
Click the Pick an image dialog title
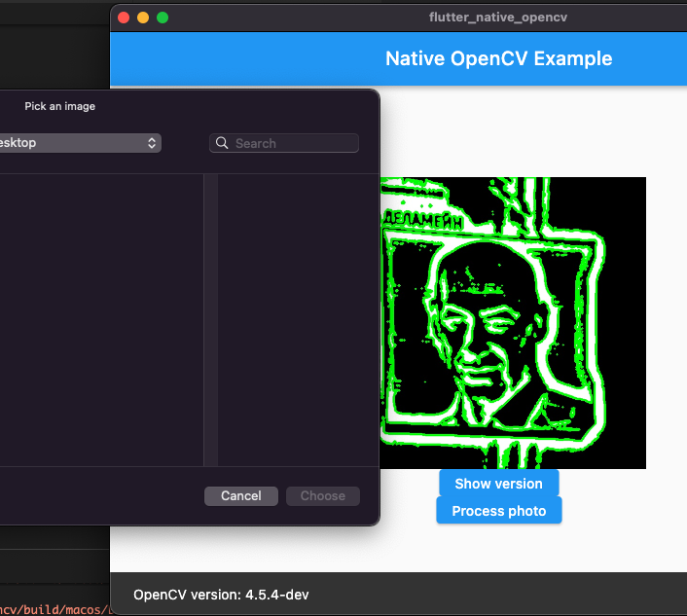pos(59,106)
